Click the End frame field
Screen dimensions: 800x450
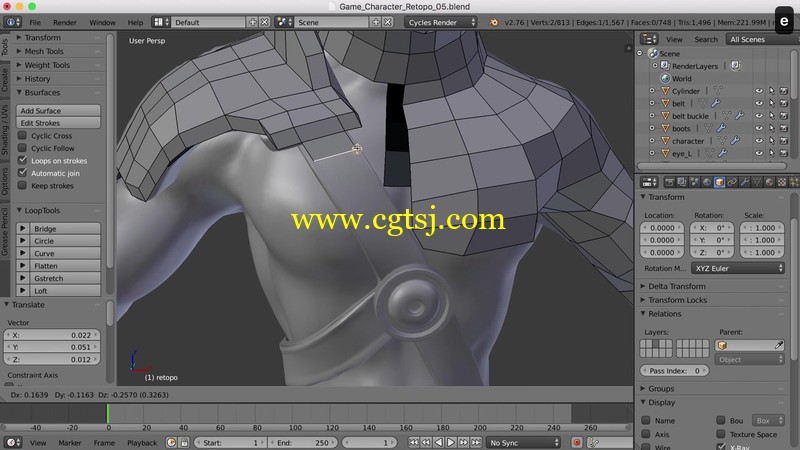[x=304, y=443]
